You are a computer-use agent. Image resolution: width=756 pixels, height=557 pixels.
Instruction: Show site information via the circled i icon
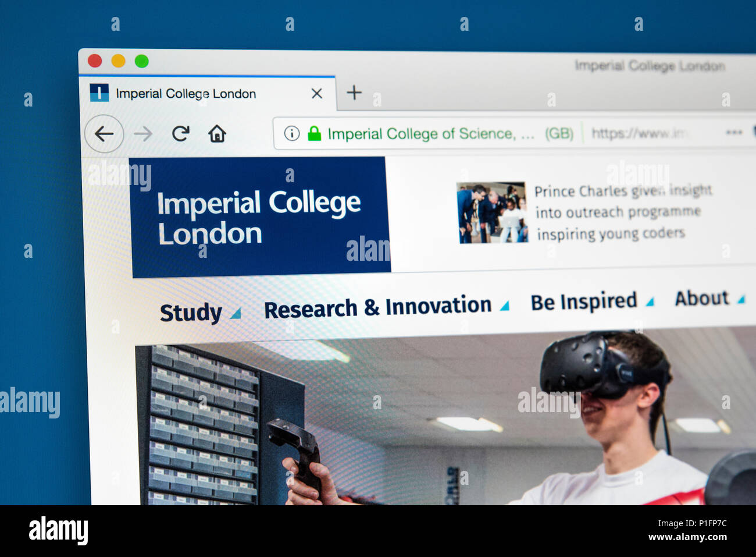pyautogui.click(x=292, y=133)
